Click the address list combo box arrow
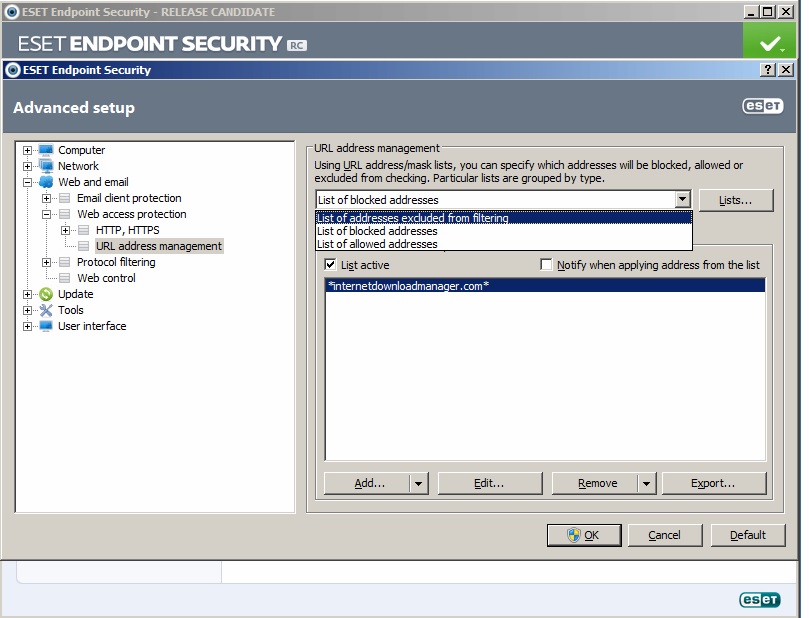The image size is (809, 618). click(683, 199)
